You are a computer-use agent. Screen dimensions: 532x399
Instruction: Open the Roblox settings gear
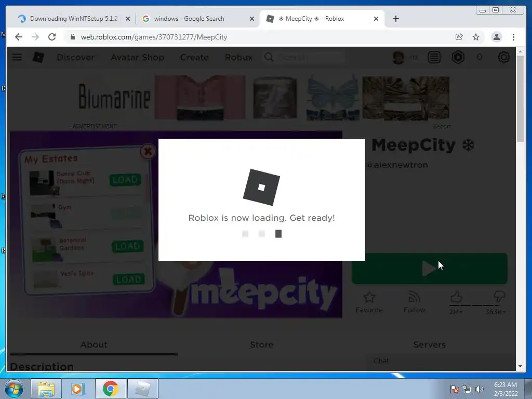click(x=503, y=57)
